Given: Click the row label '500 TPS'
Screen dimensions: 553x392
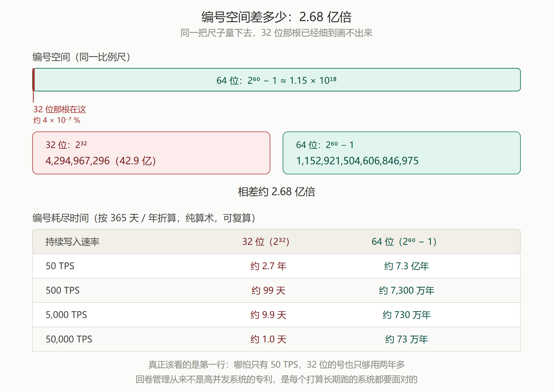Looking at the screenshot, I should click(63, 290).
